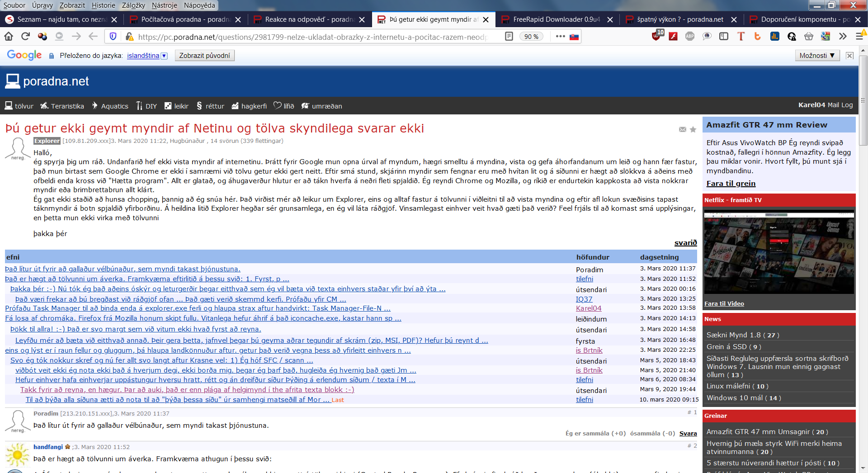Click the 'handfangi' username link
The height and width of the screenshot is (473, 868).
[x=48, y=447]
